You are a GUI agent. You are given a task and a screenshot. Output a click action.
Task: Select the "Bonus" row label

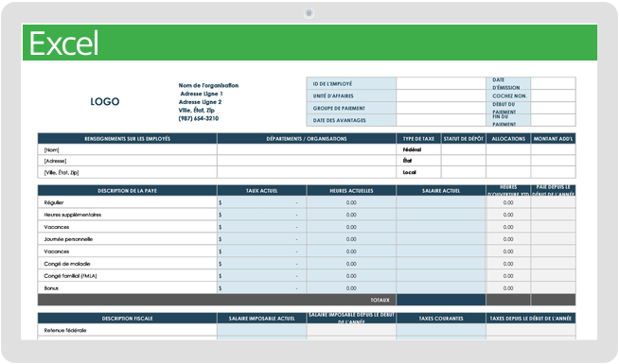click(51, 288)
